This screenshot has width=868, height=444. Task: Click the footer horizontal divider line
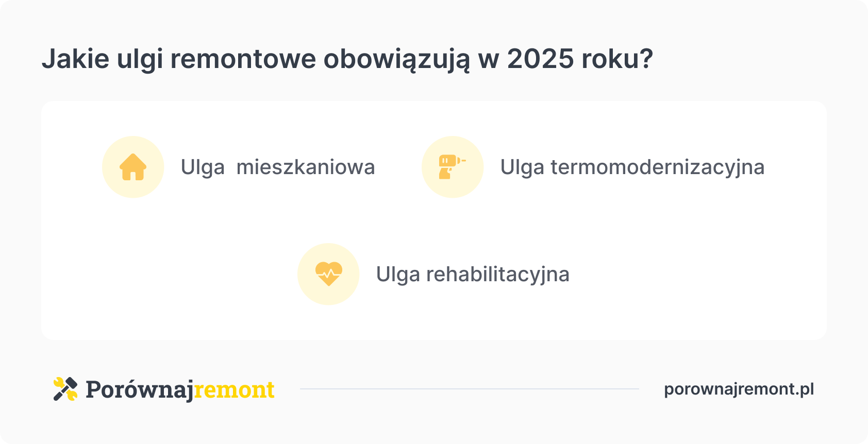[469, 389]
